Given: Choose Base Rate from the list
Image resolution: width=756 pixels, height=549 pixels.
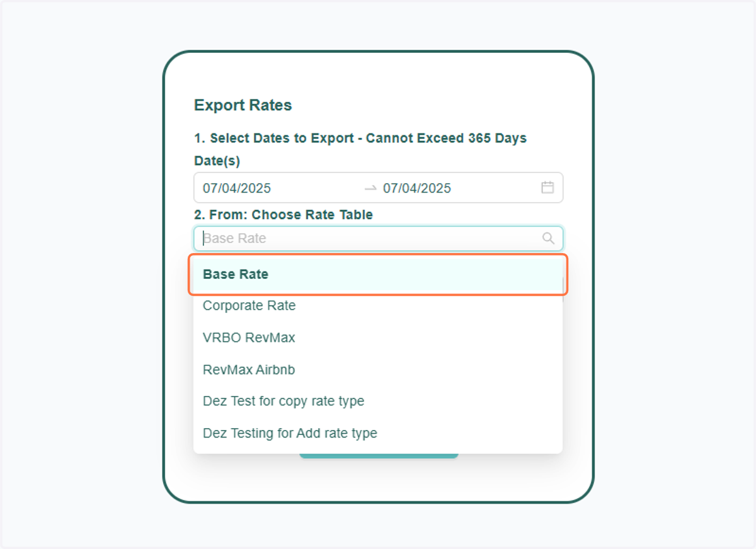Looking at the screenshot, I should [x=378, y=274].
